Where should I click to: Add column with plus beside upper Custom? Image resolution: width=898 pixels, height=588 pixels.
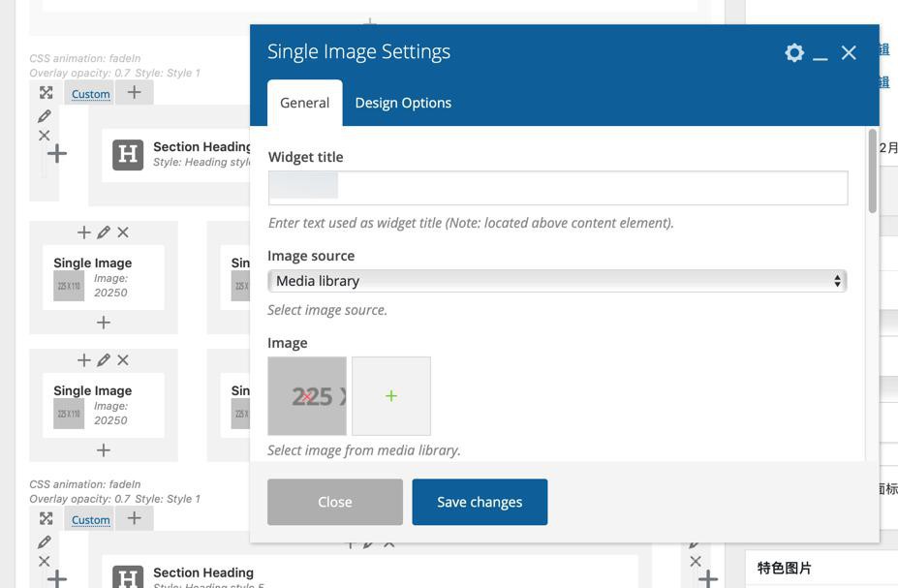coord(134,92)
